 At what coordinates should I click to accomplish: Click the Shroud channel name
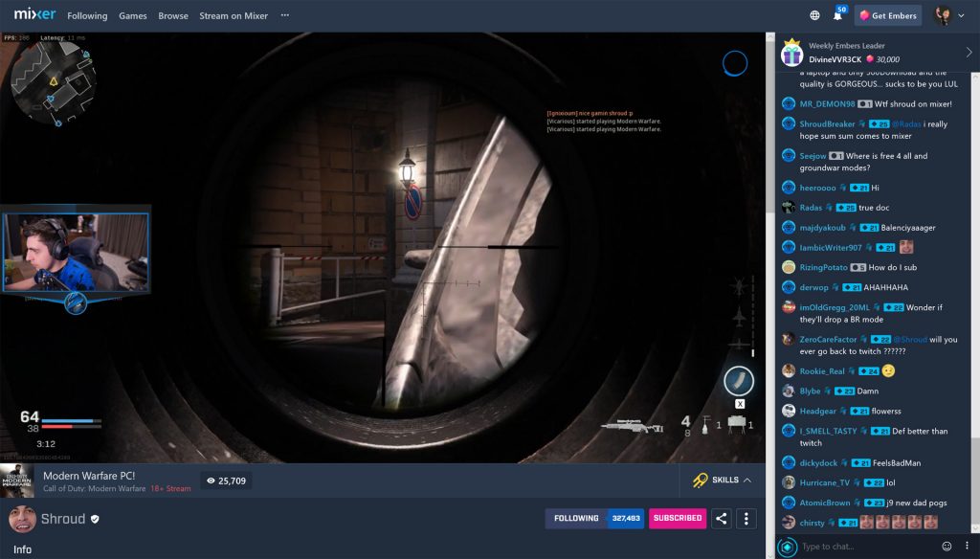62,519
